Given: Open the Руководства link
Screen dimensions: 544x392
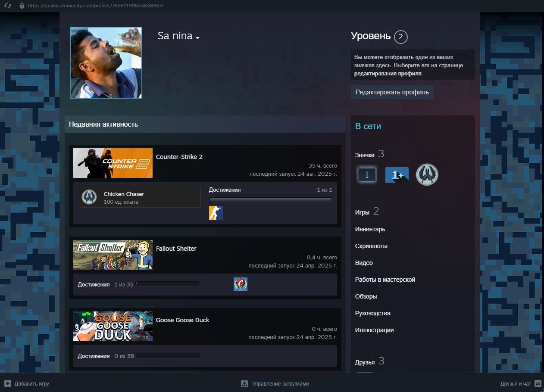Looking at the screenshot, I should click(x=373, y=313).
